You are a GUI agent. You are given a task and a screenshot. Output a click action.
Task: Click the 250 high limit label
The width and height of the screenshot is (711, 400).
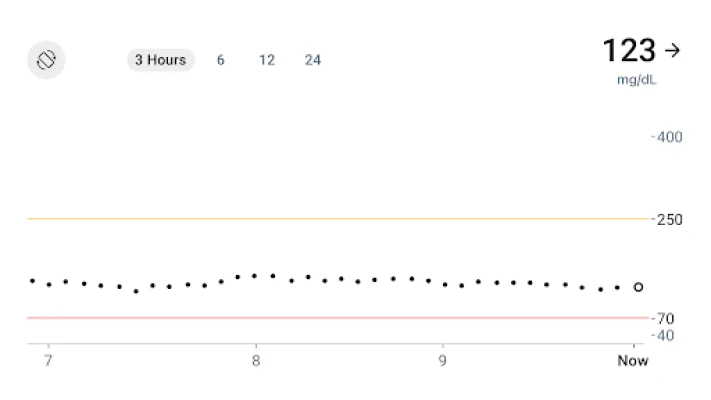[669, 219]
